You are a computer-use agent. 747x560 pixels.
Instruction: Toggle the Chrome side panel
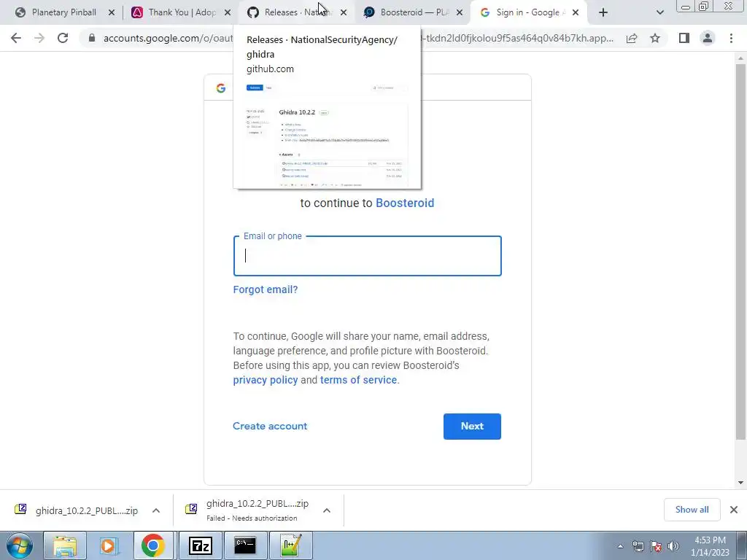coord(684,38)
